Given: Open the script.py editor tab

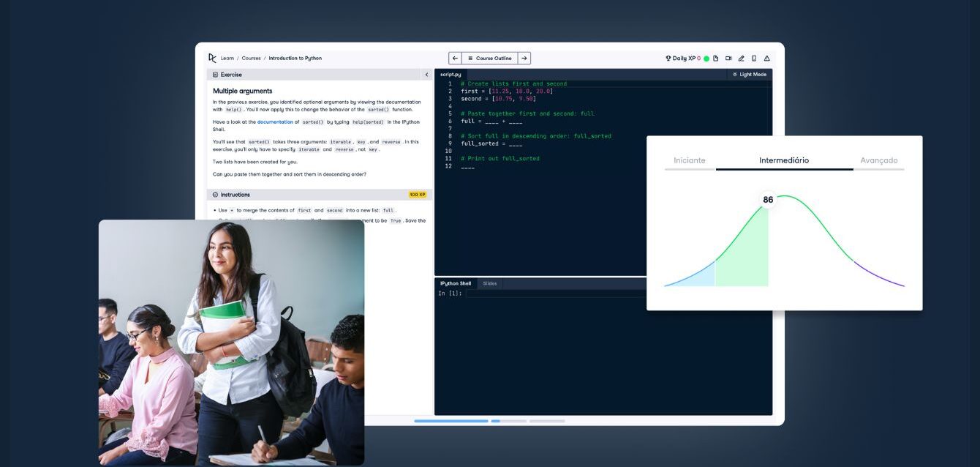Looking at the screenshot, I should [451, 75].
